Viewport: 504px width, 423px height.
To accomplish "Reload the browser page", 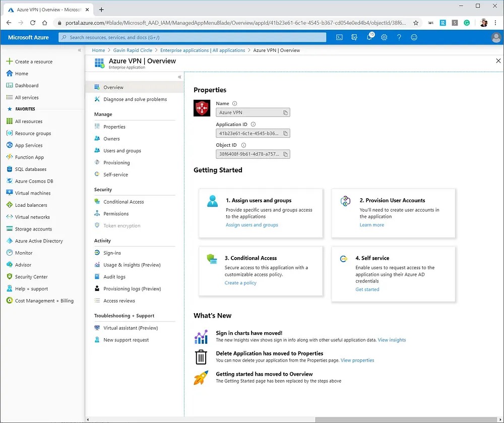I will click(32, 23).
